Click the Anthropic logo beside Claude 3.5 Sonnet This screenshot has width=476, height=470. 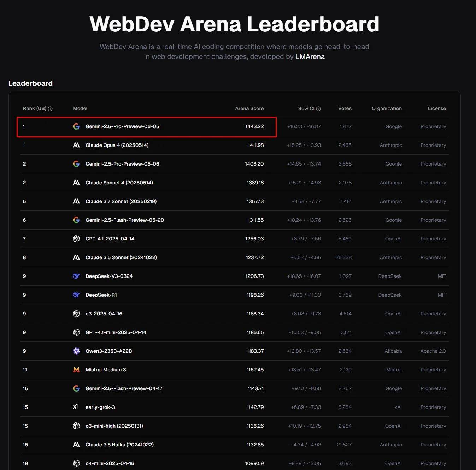[76, 257]
